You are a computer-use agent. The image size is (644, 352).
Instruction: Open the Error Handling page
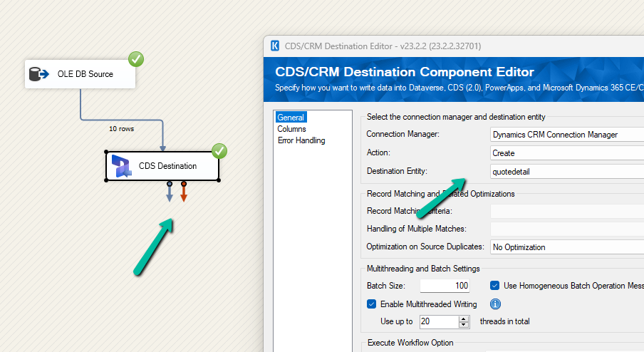[301, 140]
